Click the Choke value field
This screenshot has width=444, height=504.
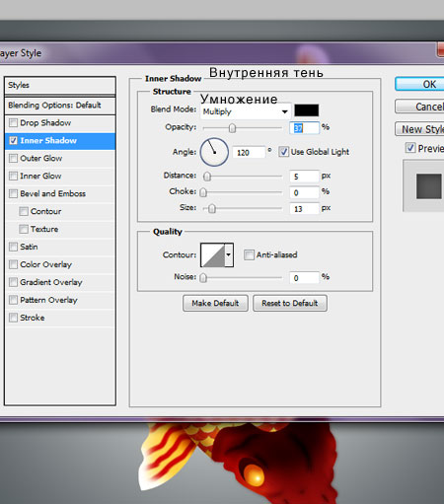click(304, 192)
